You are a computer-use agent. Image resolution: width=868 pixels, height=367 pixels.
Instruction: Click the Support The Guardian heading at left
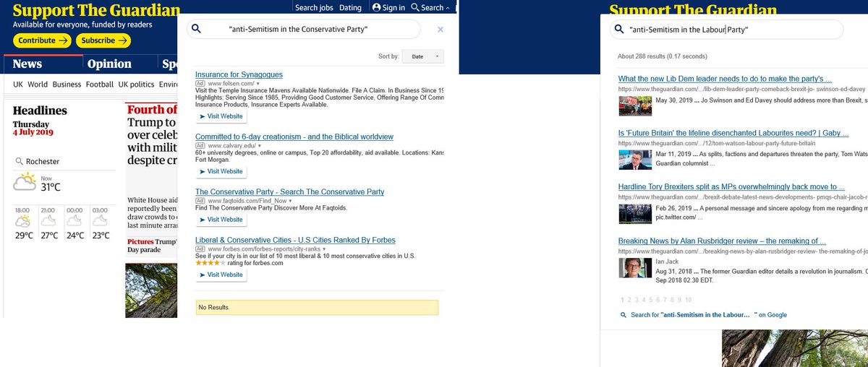(x=96, y=10)
